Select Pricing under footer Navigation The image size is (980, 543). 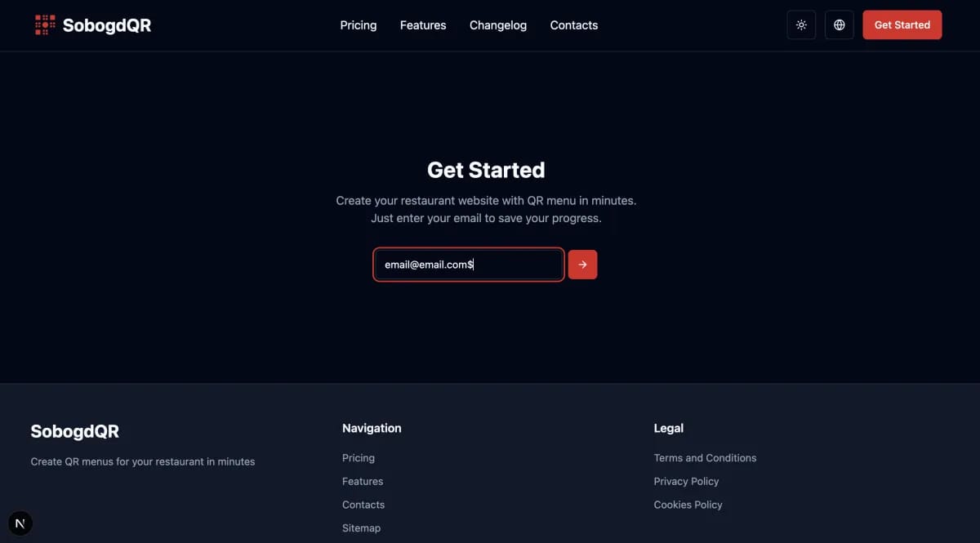(358, 457)
